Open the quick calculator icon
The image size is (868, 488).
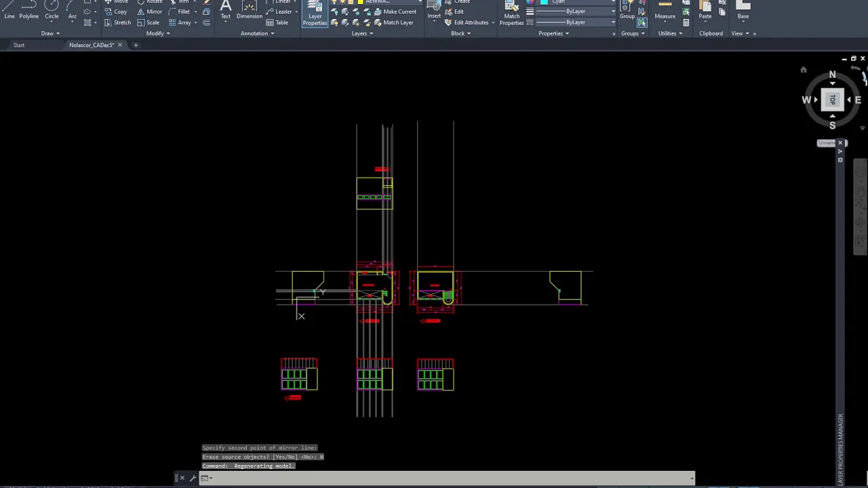tap(686, 22)
